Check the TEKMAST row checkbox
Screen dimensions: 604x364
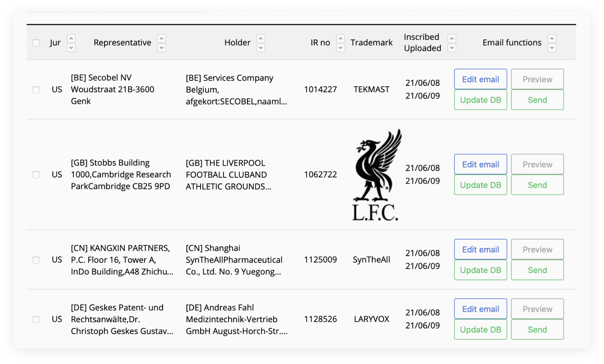tap(36, 90)
